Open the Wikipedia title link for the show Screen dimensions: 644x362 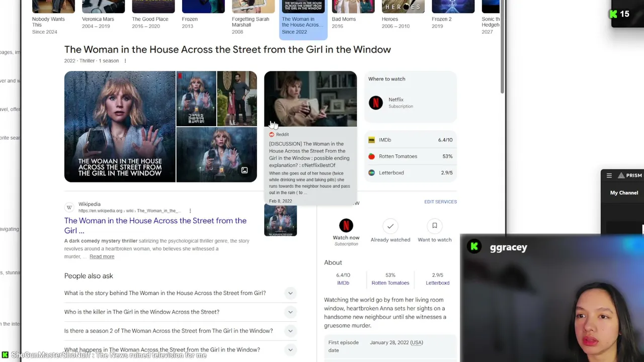155,225
